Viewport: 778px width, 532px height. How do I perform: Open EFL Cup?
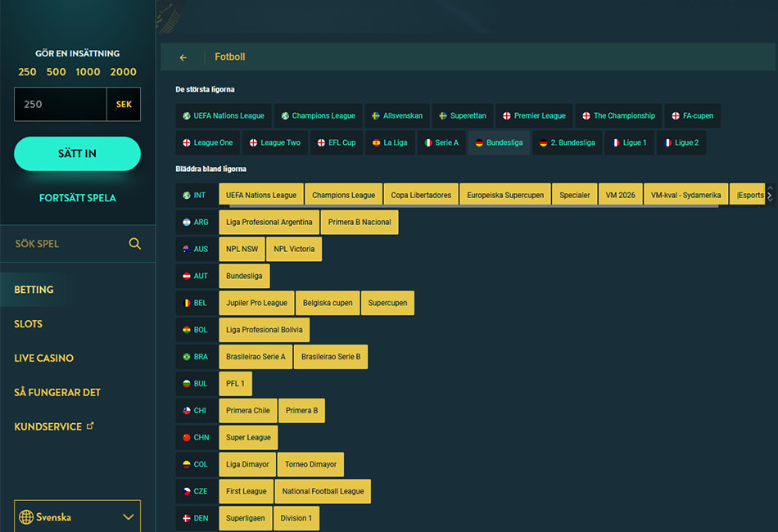click(x=337, y=142)
